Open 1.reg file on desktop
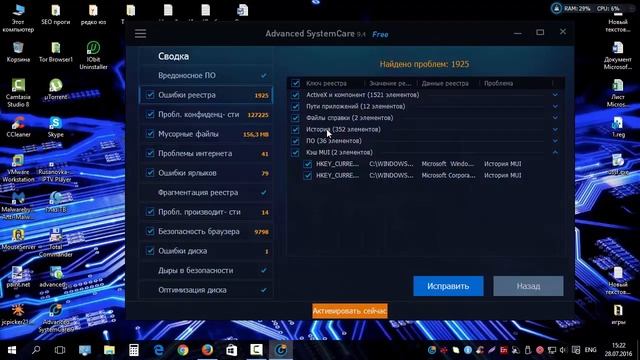The image size is (640, 360). [618, 127]
